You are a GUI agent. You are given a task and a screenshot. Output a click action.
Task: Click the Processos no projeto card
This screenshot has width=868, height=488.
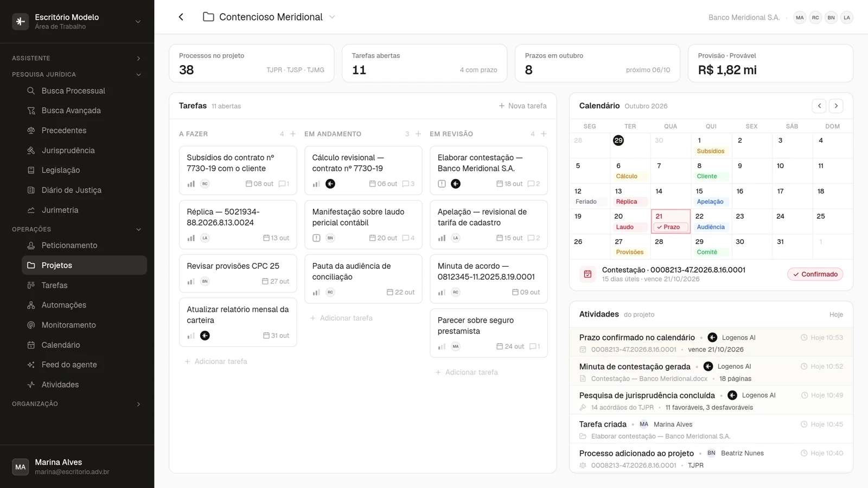tap(252, 63)
